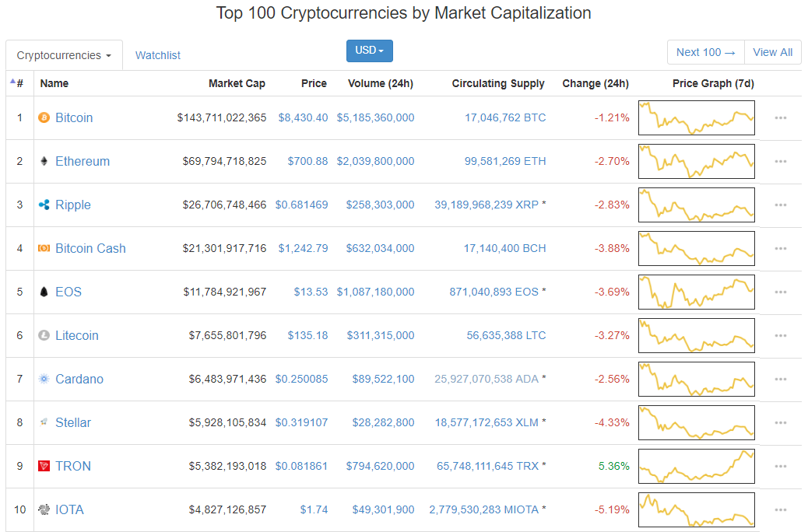Open the more-options dots for Bitcoin Cash row

(x=780, y=248)
